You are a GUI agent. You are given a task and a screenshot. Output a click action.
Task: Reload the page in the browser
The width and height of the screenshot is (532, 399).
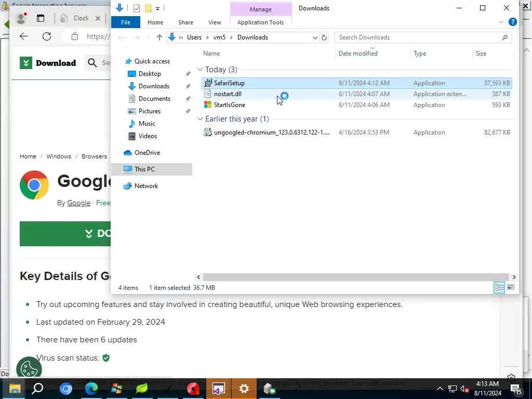click(x=47, y=36)
